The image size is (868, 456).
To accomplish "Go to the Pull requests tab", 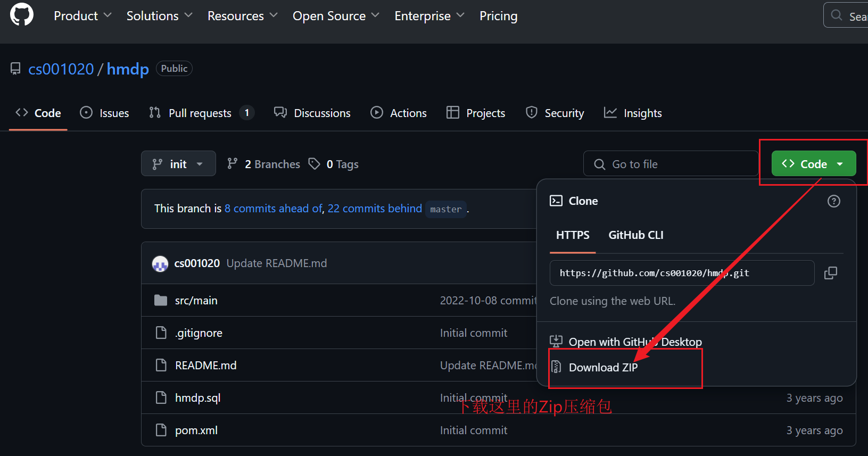I will 201,113.
